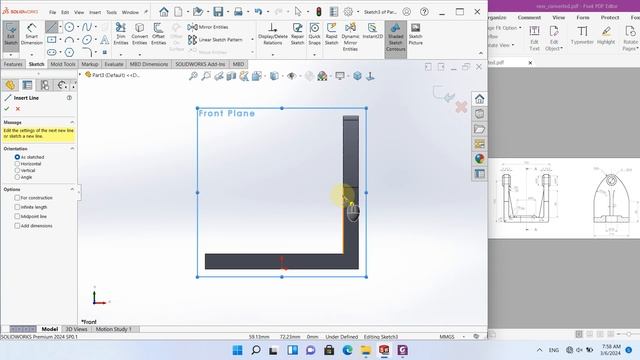
Task: Open the Tools menu
Action: (x=111, y=12)
